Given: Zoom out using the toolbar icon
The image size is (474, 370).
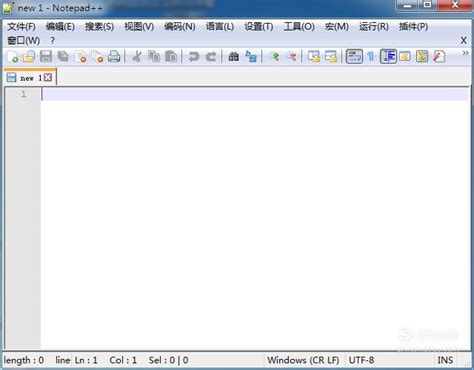Looking at the screenshot, I should [291, 57].
